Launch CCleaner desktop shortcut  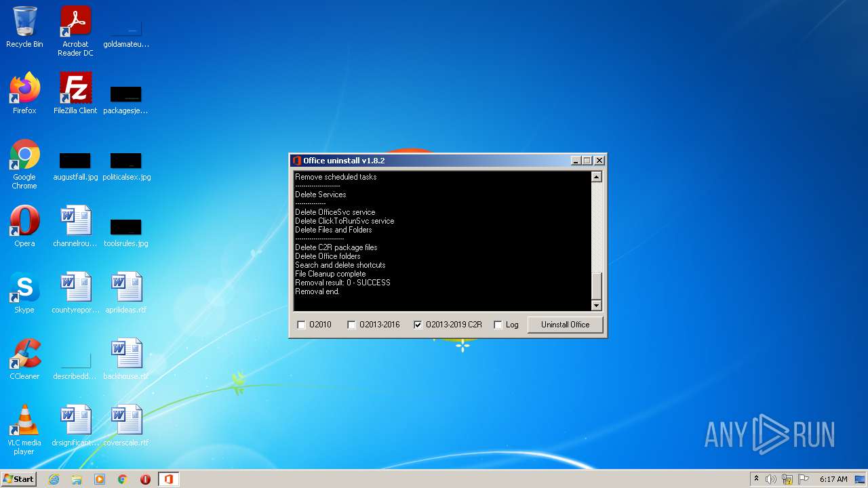[x=24, y=359]
